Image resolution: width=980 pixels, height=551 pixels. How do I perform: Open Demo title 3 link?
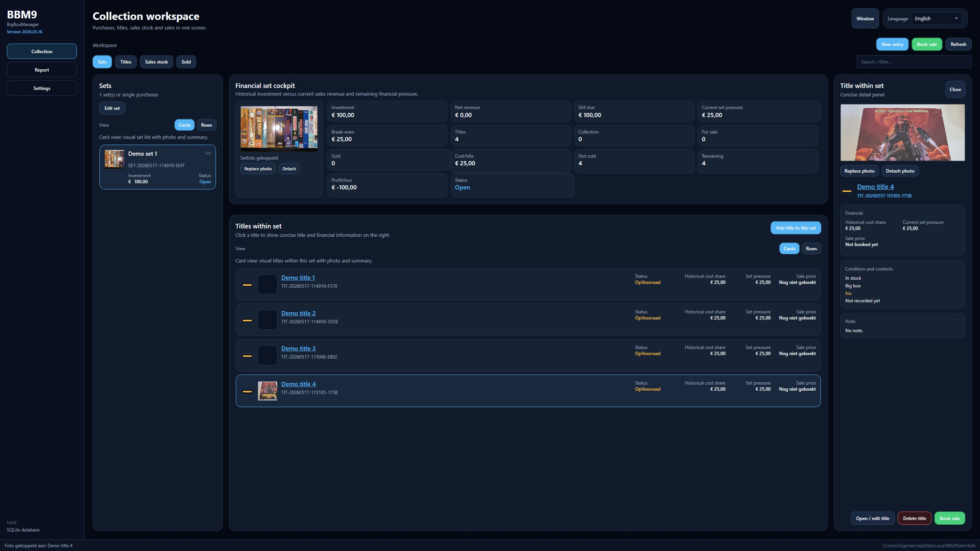[298, 349]
